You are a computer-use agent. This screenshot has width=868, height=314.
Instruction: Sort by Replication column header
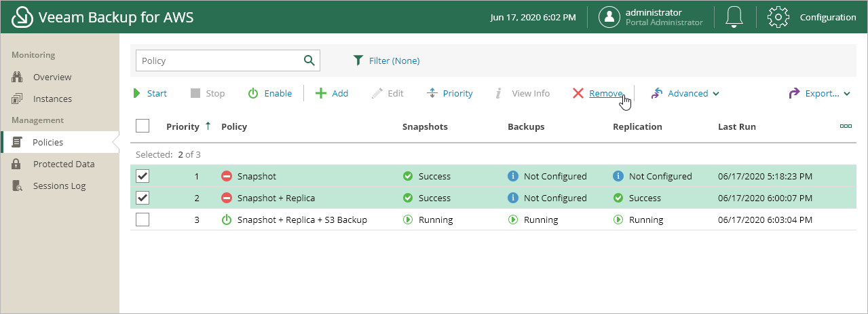tap(637, 126)
